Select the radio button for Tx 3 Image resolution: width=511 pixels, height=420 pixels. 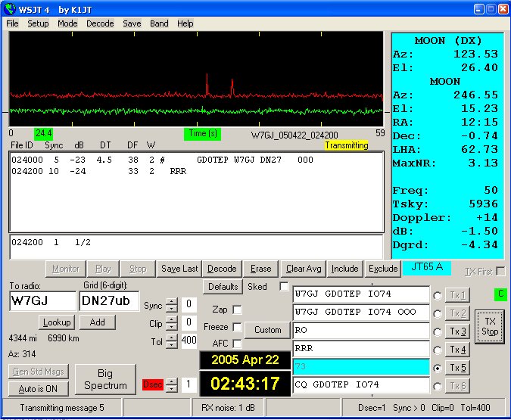[438, 331]
